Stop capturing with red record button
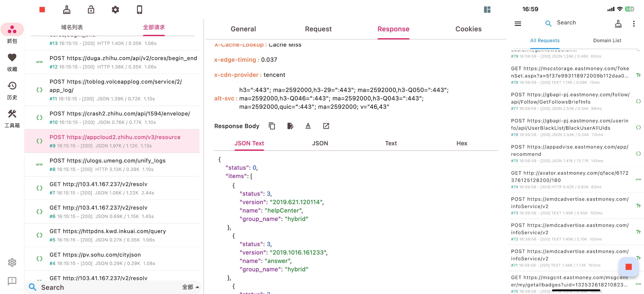This screenshot has width=644, height=294. point(42,10)
